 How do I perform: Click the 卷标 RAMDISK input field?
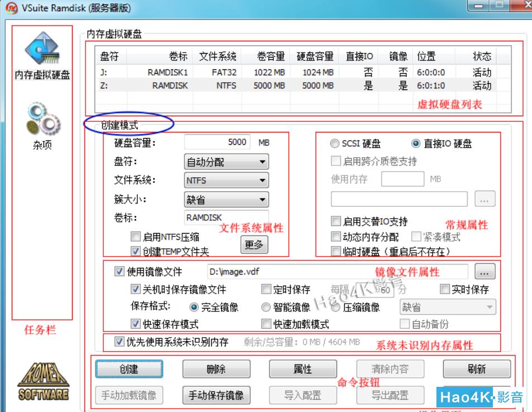(x=226, y=217)
